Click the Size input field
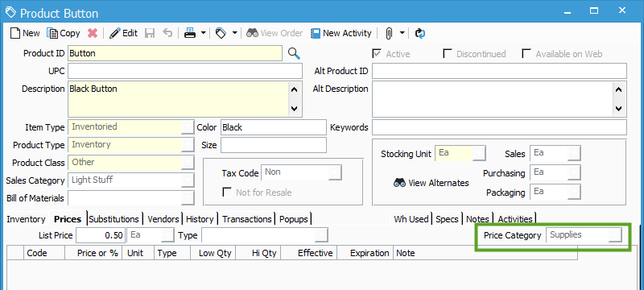 click(x=274, y=145)
